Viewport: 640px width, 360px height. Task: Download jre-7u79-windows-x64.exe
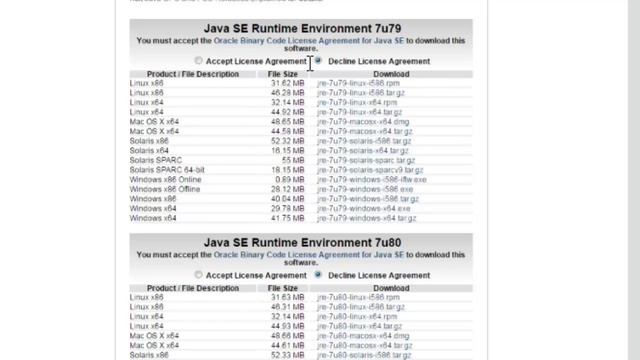(x=363, y=209)
